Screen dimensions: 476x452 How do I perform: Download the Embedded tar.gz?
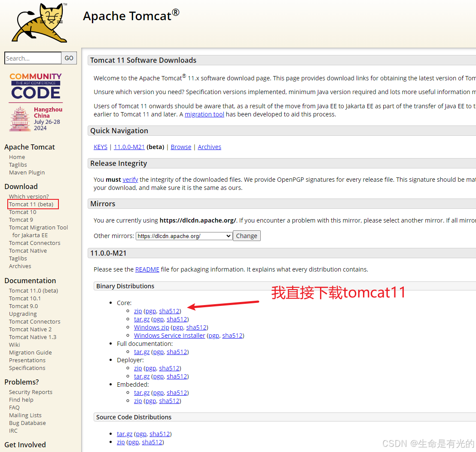coord(142,393)
